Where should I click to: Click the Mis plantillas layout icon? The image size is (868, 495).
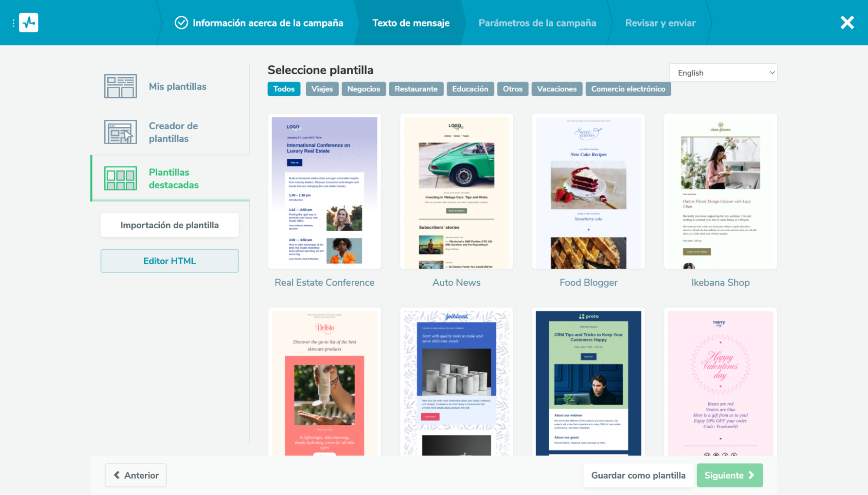click(120, 86)
